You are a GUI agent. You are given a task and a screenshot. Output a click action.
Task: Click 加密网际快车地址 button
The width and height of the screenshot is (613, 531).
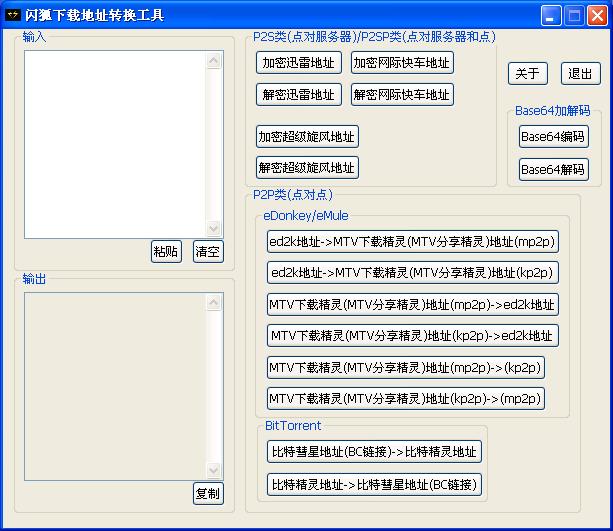tap(401, 62)
